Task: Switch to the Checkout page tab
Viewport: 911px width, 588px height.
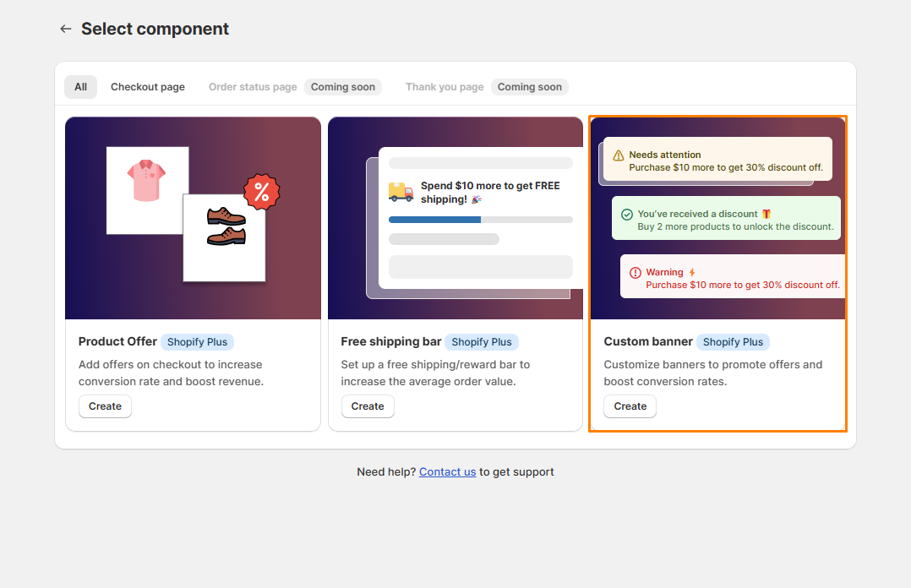Action: click(x=147, y=86)
